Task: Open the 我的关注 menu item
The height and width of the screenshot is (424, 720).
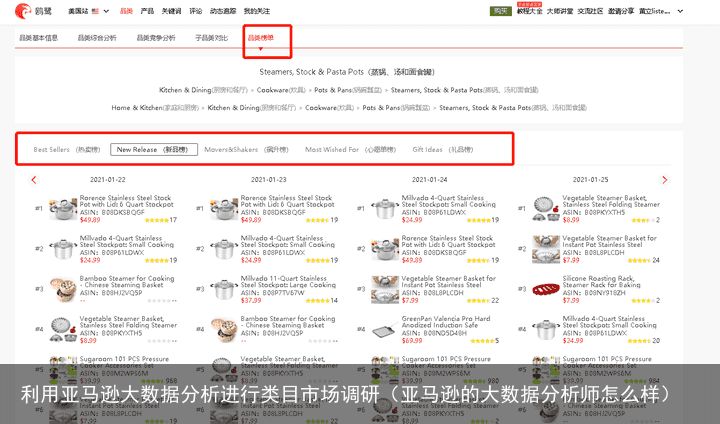Action: click(257, 11)
